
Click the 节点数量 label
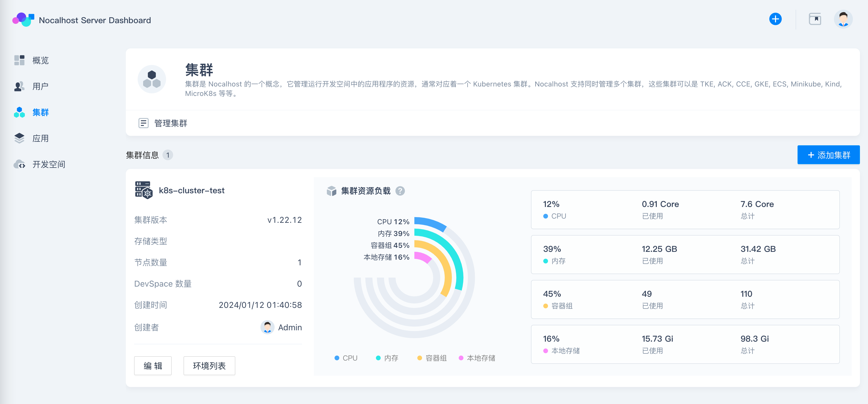[151, 262]
